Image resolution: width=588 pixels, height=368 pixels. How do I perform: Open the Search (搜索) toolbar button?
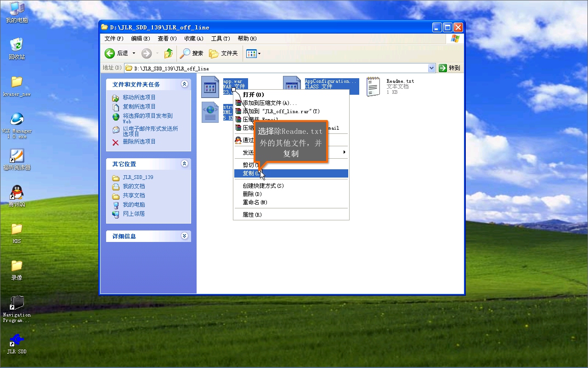point(192,53)
